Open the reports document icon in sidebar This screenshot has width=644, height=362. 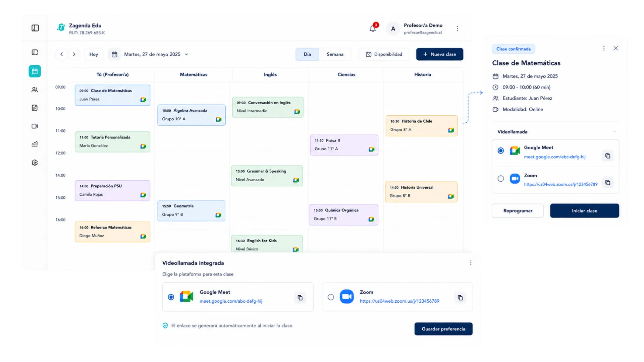(35, 108)
